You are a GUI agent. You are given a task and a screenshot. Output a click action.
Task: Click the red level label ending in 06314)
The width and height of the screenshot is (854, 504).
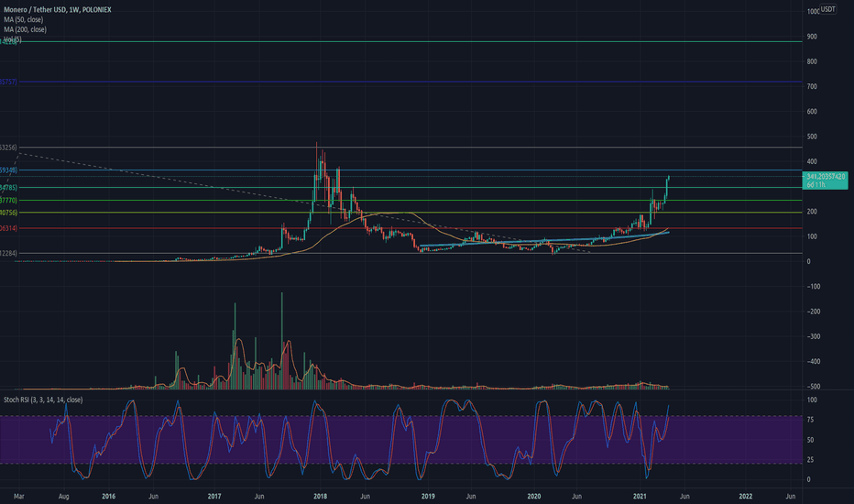[x=9, y=228]
